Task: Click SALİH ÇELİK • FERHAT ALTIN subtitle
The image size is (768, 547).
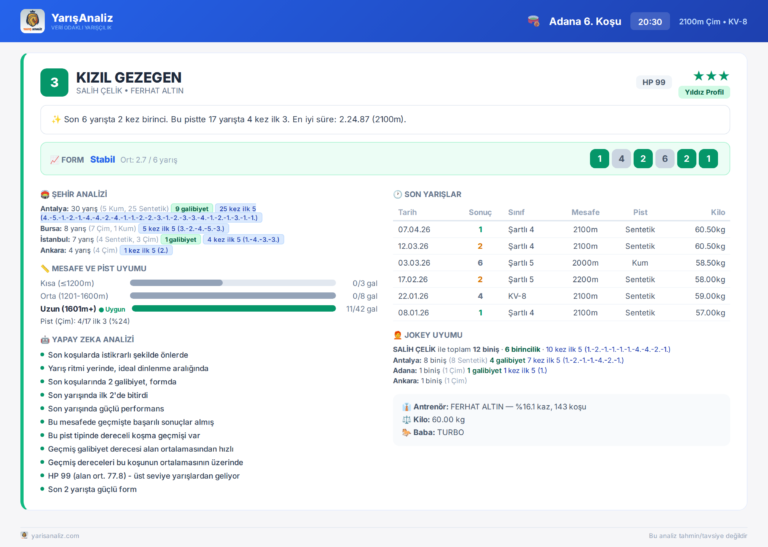Action: (x=130, y=91)
